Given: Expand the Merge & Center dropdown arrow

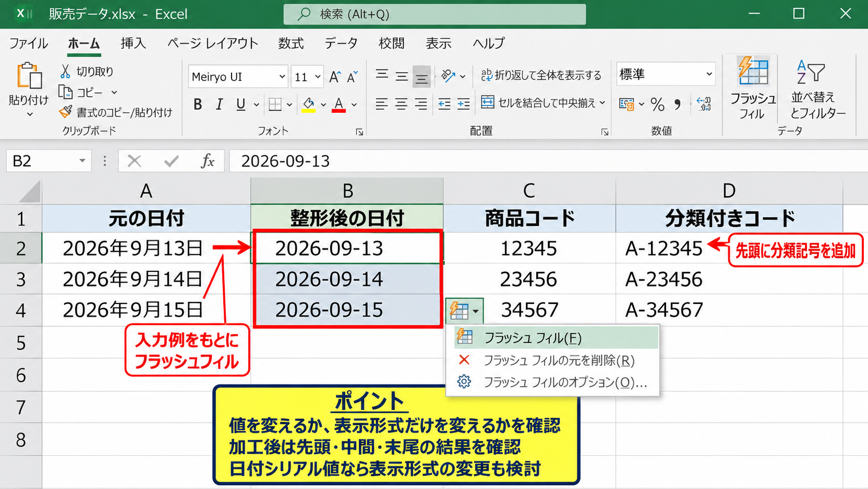Looking at the screenshot, I should (602, 103).
